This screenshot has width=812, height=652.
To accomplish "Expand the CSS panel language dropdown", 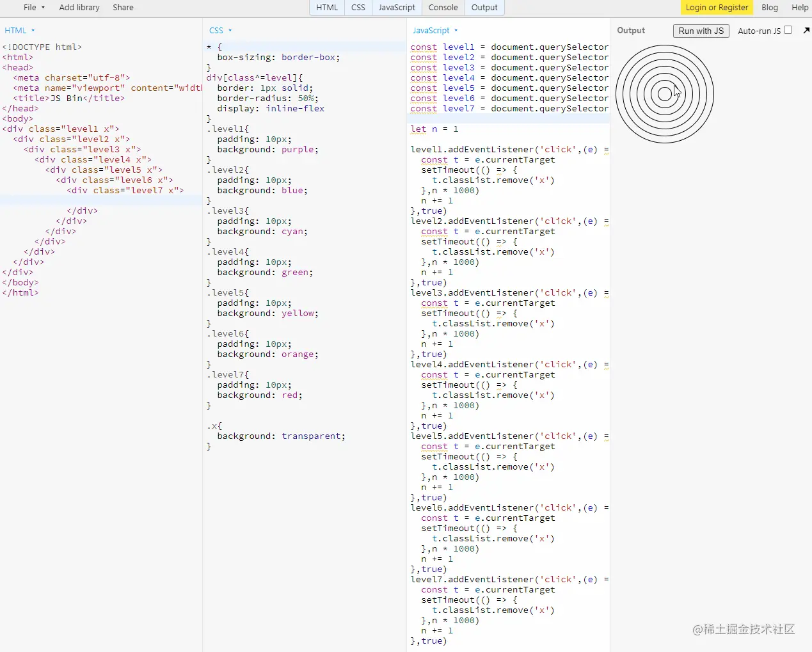I will (220, 31).
